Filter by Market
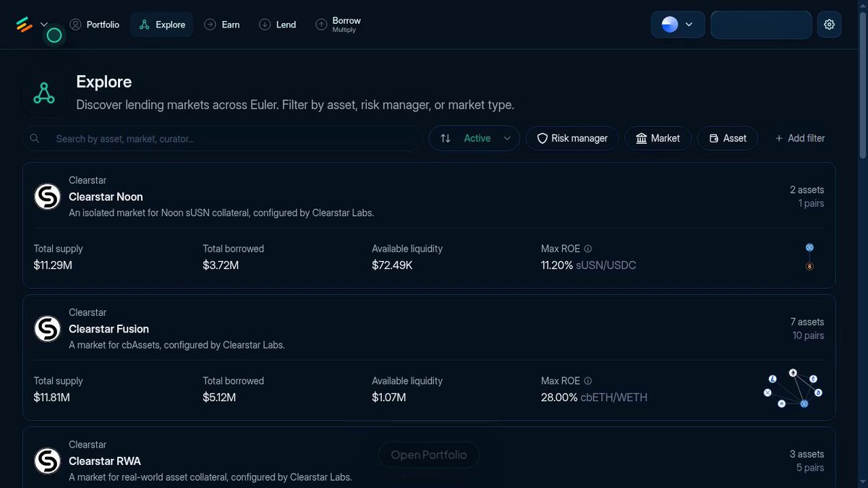 coord(658,138)
